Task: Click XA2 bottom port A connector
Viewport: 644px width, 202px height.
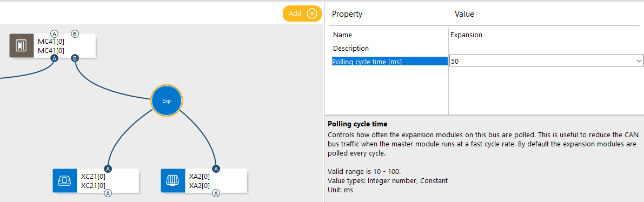Action: click(216, 193)
